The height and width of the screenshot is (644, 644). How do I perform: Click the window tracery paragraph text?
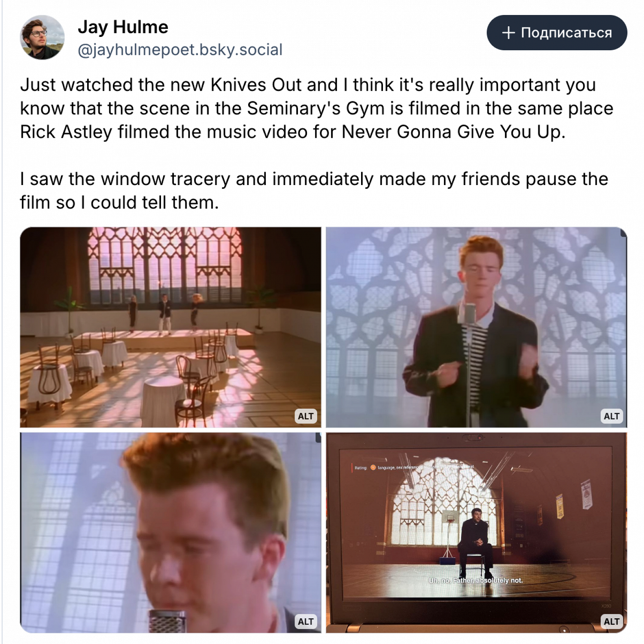coord(314,191)
